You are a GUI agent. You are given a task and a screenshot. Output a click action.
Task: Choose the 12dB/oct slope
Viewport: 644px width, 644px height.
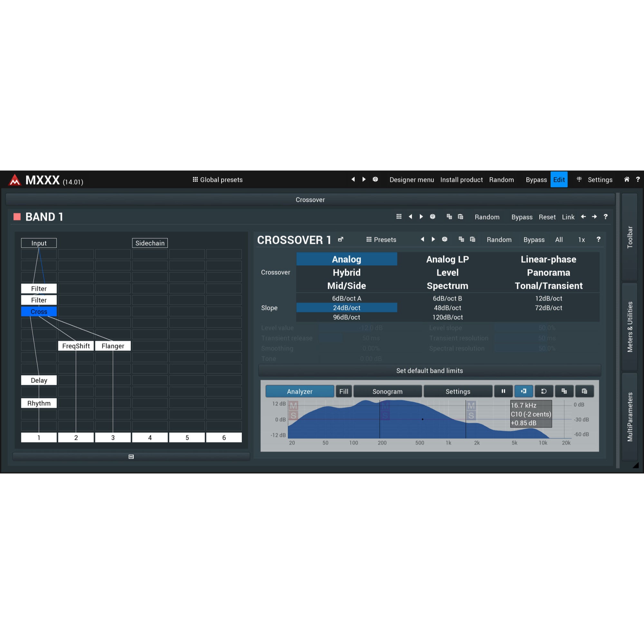coord(548,298)
